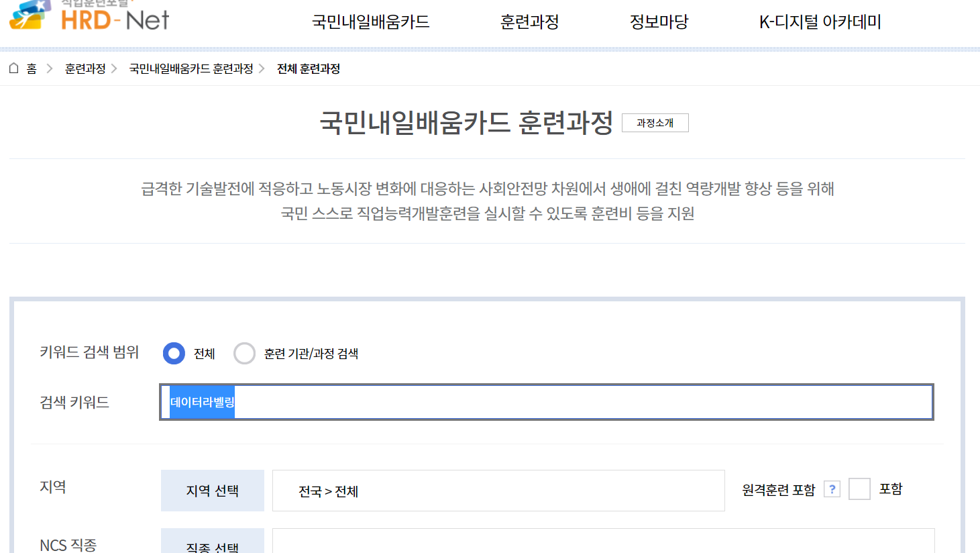Click the NCS 직종 empty selection field
Viewport: 980px width, 553px height.
(x=604, y=541)
